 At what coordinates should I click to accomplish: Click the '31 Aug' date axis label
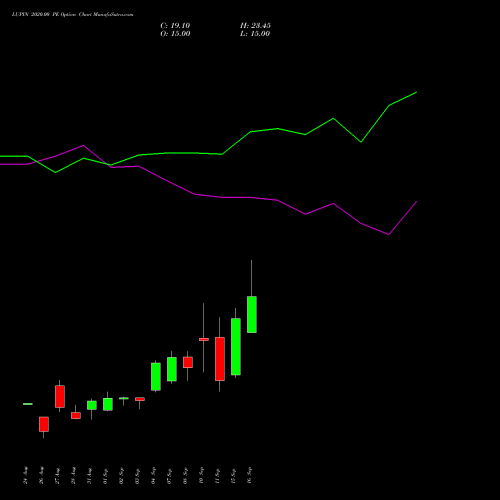tap(90, 475)
